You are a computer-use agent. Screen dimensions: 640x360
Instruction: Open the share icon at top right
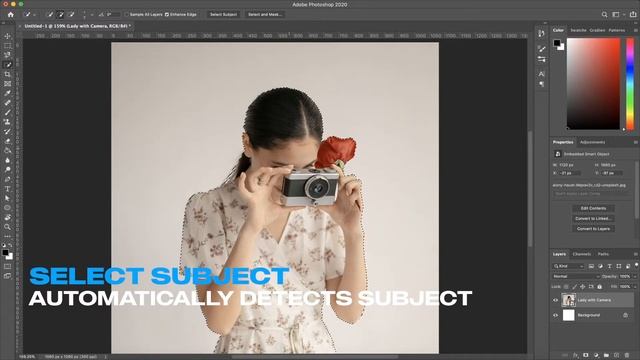point(633,14)
